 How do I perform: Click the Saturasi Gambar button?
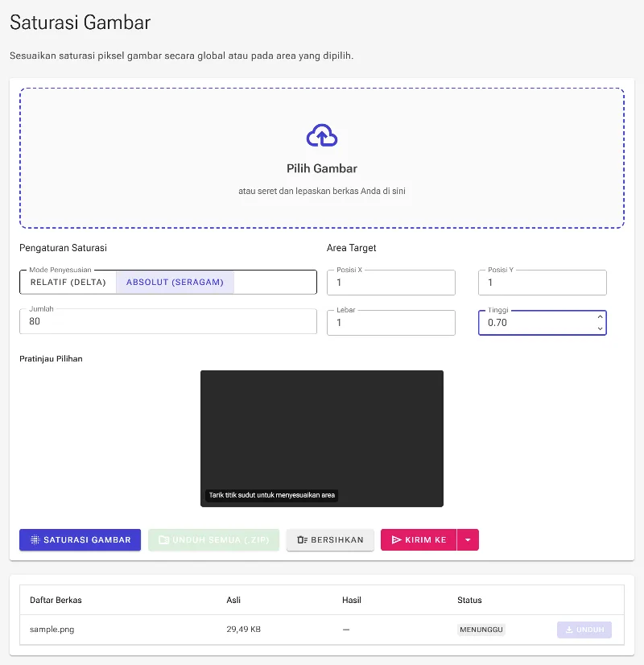[80, 540]
